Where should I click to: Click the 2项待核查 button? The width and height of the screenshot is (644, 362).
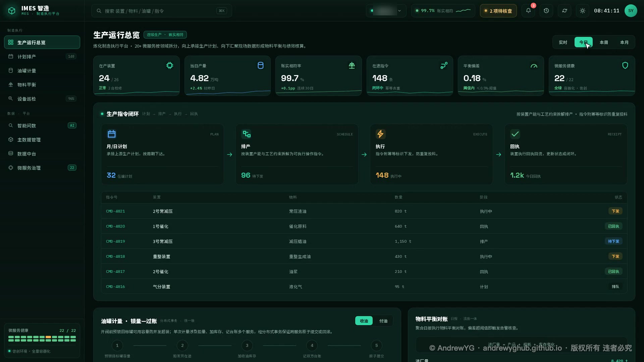[498, 11]
